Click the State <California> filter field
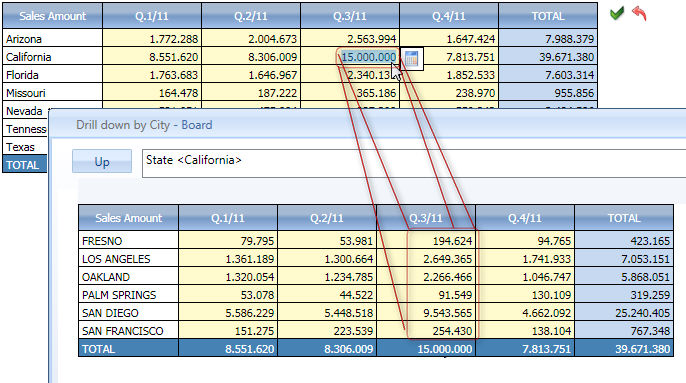Screen dimensions: 686x383 tap(414, 163)
